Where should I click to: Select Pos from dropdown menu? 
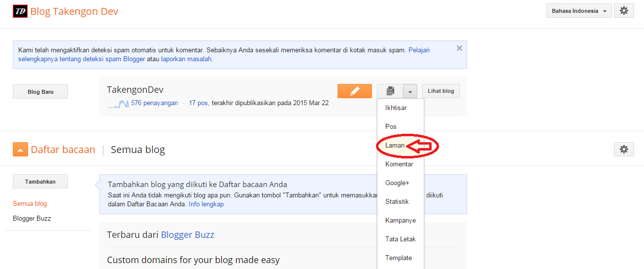coord(400,126)
